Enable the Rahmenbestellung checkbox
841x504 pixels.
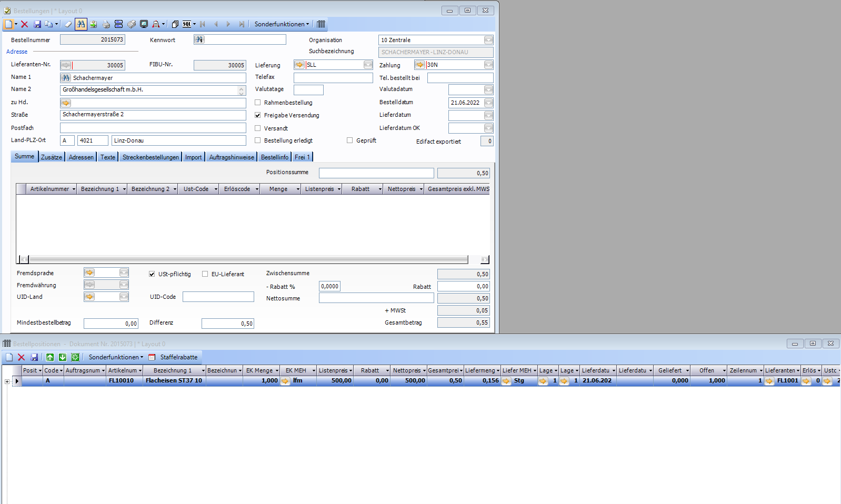tap(258, 103)
